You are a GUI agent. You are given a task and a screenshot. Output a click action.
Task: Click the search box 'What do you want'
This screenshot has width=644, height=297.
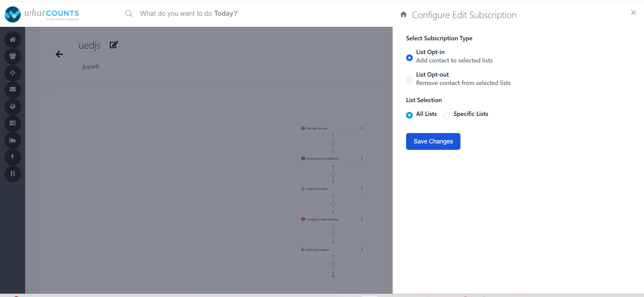(x=189, y=13)
